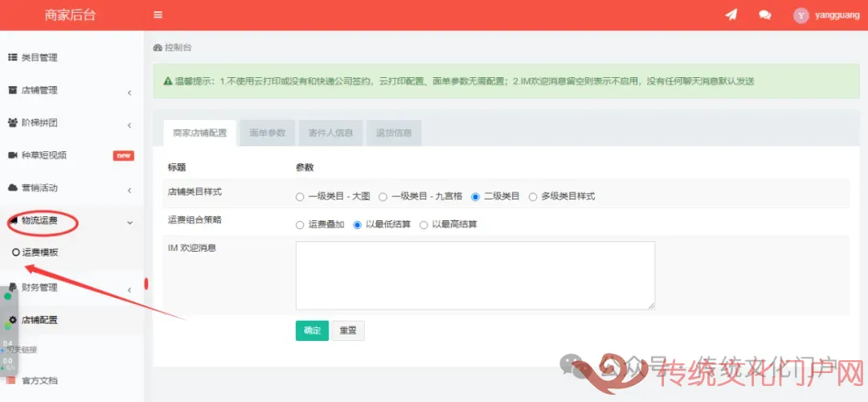Screen dimensions: 868x402
Task: Click the 阶梯拼团 group icon
Action: coord(12,122)
